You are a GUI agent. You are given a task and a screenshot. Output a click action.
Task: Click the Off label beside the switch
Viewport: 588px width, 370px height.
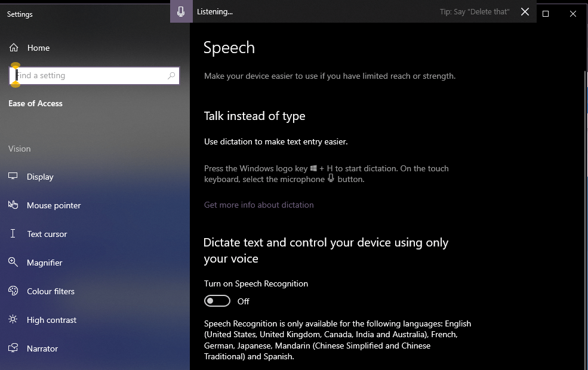244,301
